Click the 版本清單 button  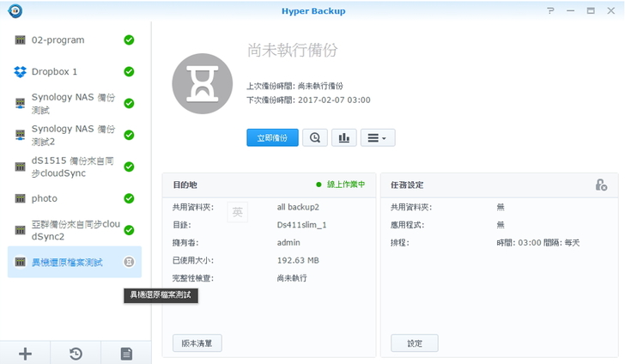197,343
